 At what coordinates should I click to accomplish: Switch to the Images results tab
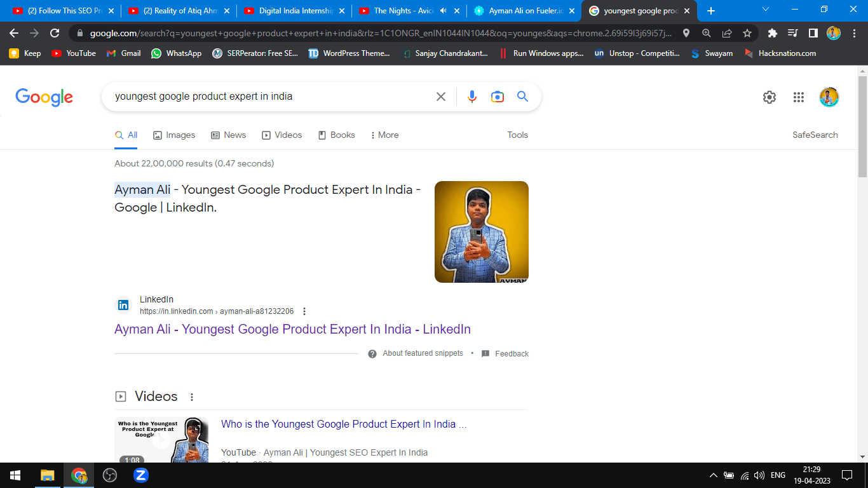174,135
